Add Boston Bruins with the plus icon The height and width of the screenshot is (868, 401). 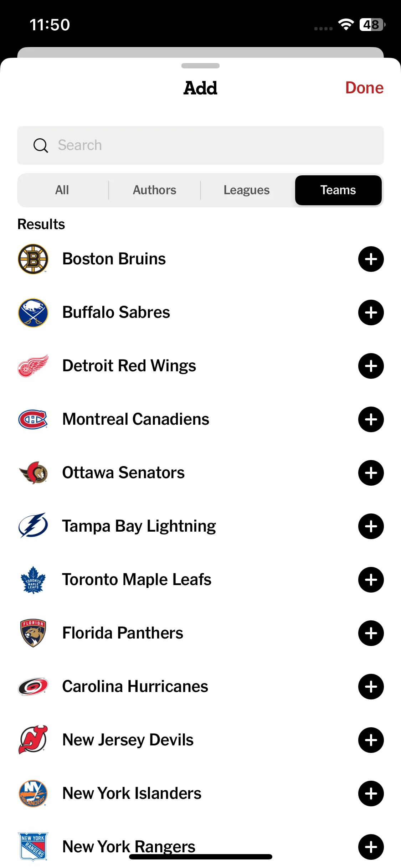371,259
